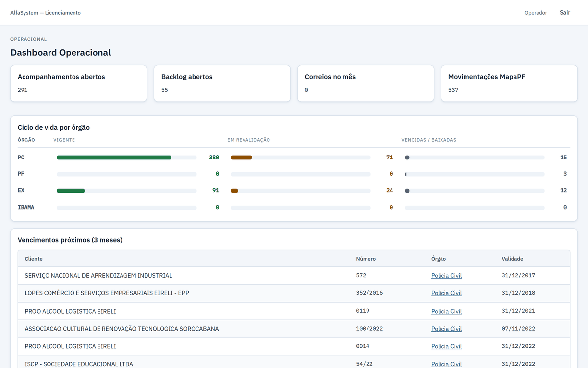Click validity date 07/11/2022

click(x=518, y=329)
